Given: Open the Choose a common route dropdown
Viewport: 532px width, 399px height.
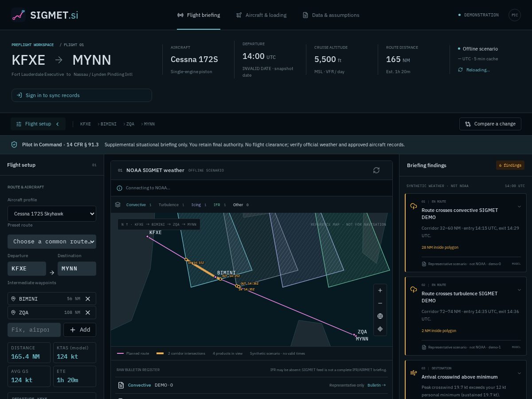Looking at the screenshot, I should point(52,242).
